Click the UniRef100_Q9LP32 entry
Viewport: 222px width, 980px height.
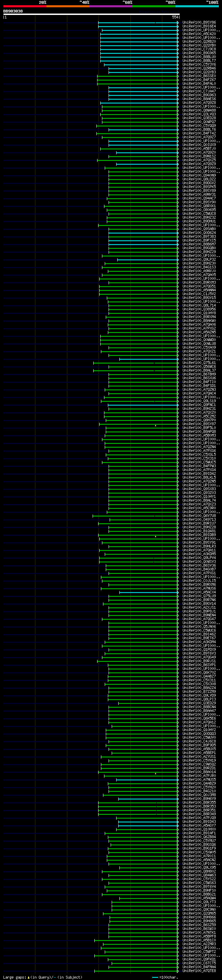point(199,259)
